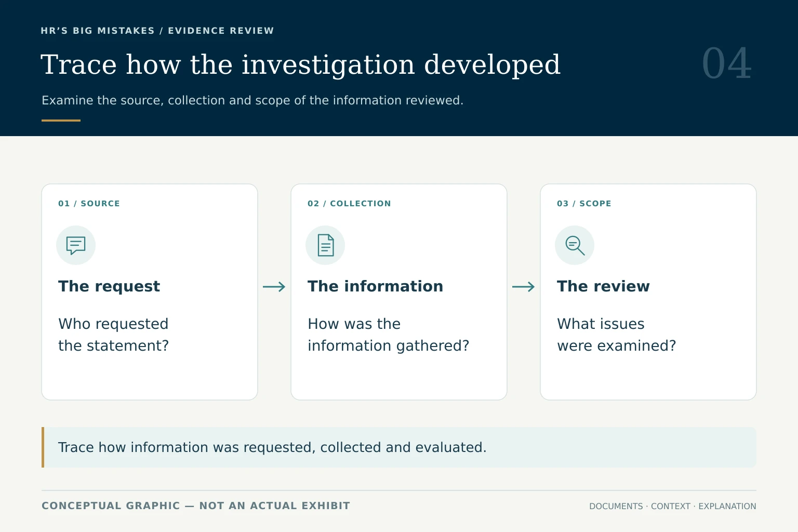Select the "03 / SCOPE" label
798x532 pixels.
(x=584, y=204)
